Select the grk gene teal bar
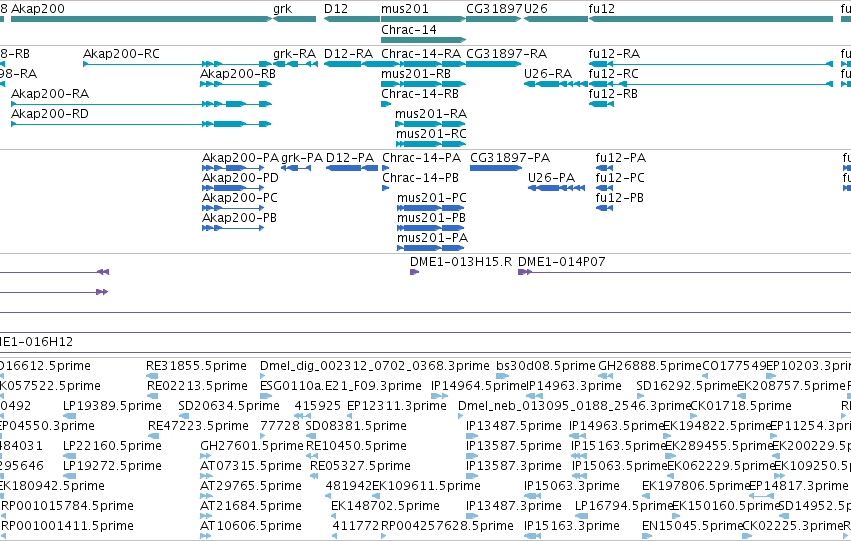851x541 pixels. [x=294, y=19]
